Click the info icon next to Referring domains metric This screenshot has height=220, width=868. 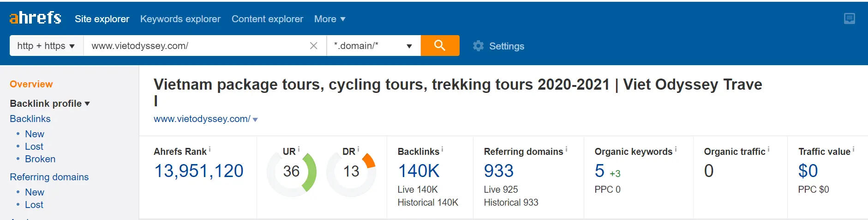[566, 149]
